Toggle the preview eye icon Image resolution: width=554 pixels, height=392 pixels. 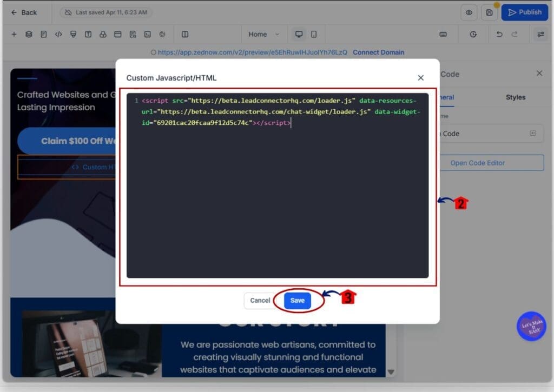[x=469, y=12]
